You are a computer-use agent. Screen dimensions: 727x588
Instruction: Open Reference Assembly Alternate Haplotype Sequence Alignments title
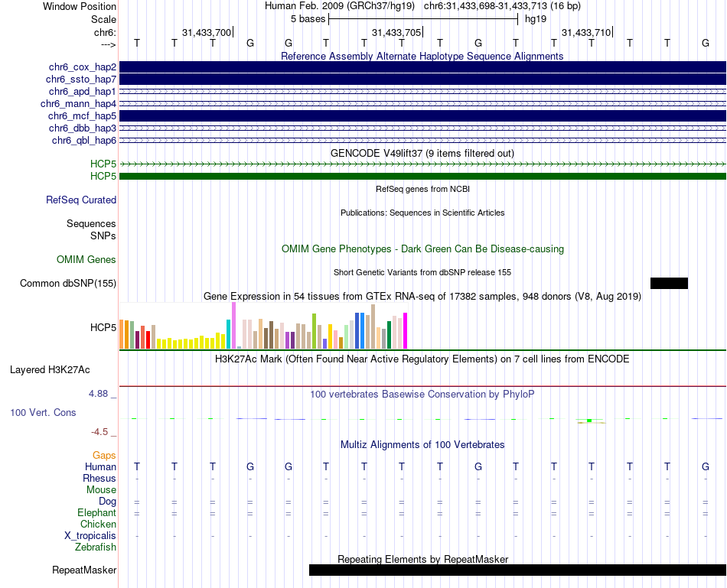click(422, 56)
